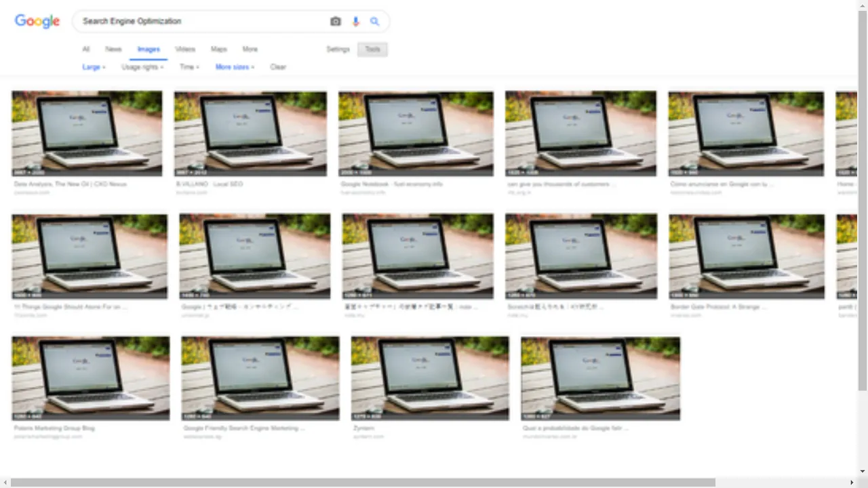
Task: Open the Large size filter dropdown
Action: coord(94,67)
